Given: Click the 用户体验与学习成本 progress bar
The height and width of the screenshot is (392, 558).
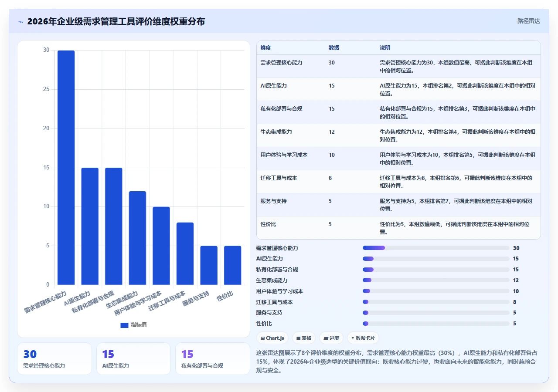Looking at the screenshot, I should pos(436,291).
